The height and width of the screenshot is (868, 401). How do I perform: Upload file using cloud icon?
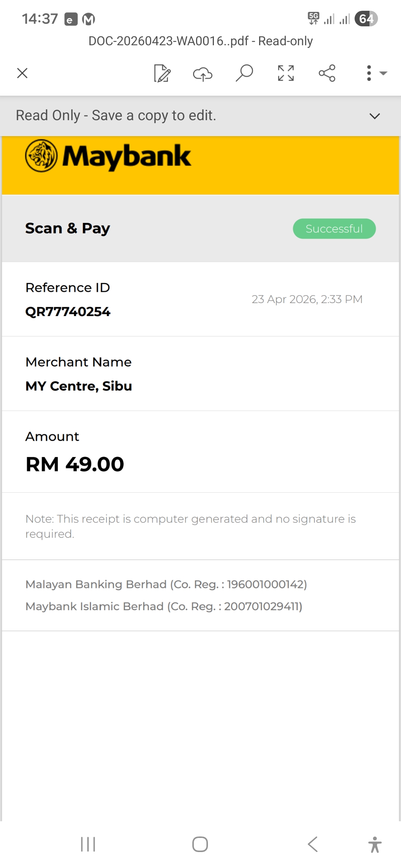203,73
